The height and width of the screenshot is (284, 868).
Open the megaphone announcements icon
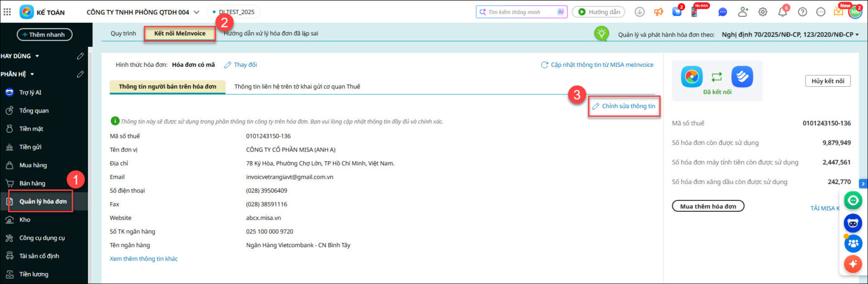tap(659, 12)
